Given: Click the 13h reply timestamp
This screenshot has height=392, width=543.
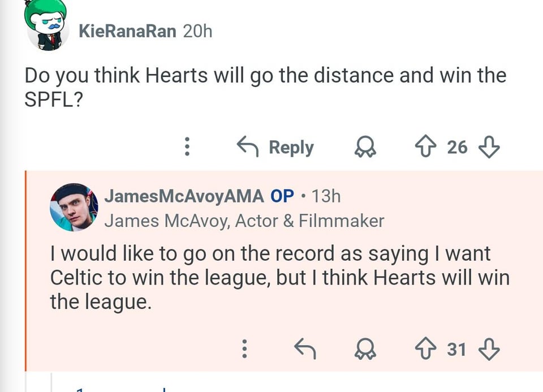Looking at the screenshot, I should pyautogui.click(x=326, y=196).
